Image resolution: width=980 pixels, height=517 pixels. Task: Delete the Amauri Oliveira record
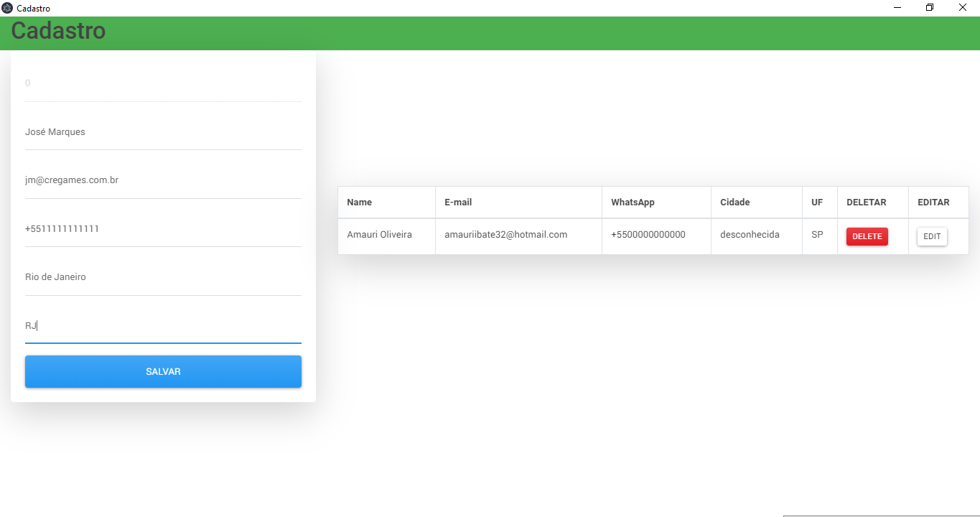[x=867, y=236]
